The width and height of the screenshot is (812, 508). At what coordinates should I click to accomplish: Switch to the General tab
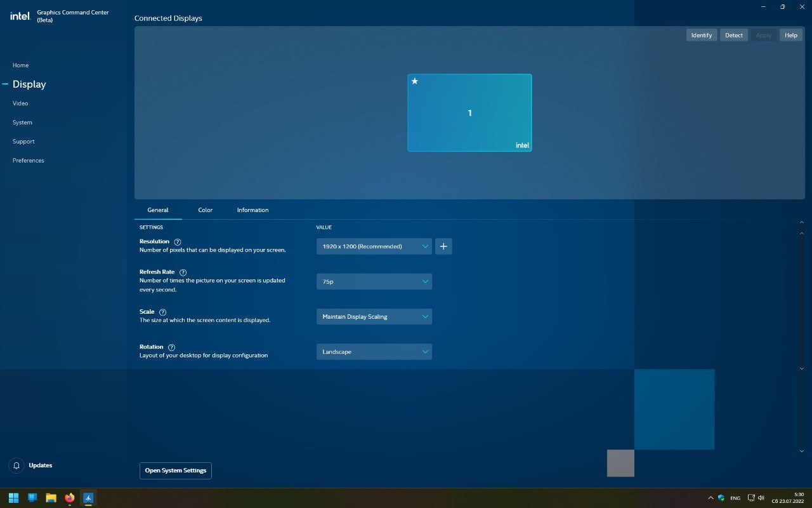pyautogui.click(x=158, y=210)
